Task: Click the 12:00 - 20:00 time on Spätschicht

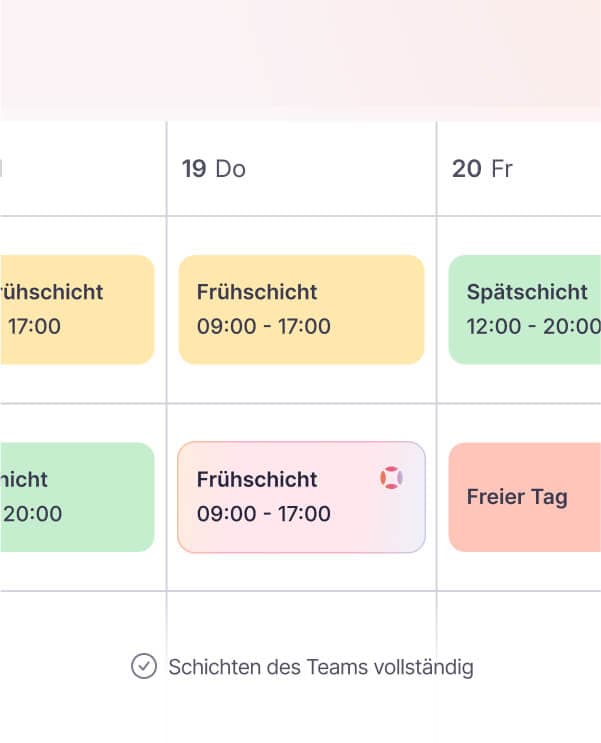Action: pos(534,327)
